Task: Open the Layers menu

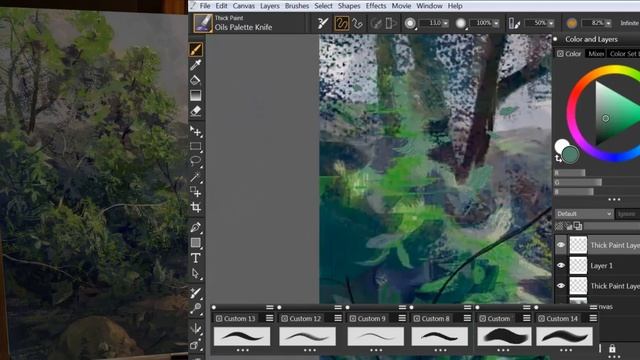Action: point(270,6)
